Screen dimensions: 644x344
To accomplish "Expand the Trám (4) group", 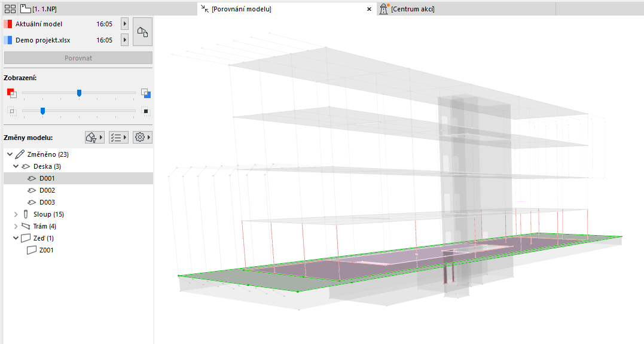I will [16, 226].
